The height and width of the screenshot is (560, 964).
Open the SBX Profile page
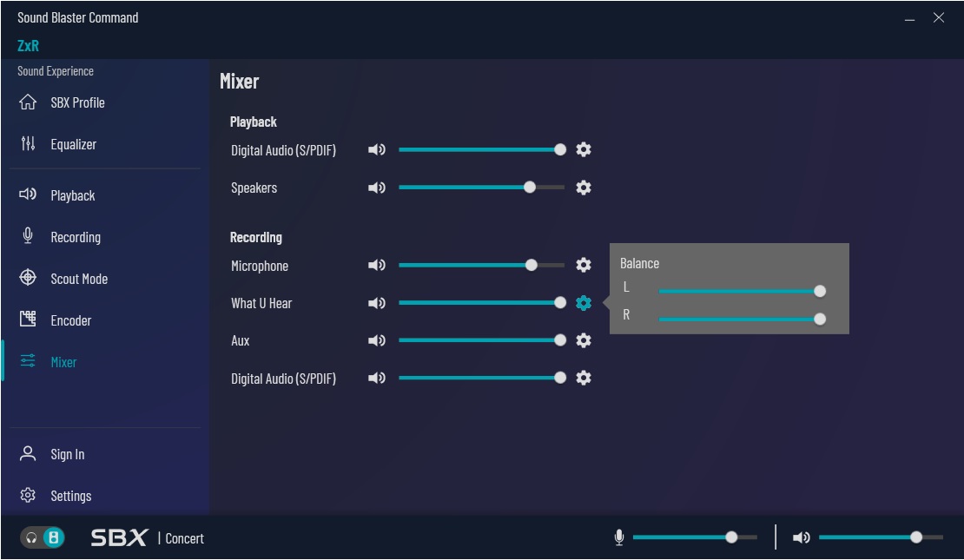click(x=76, y=102)
